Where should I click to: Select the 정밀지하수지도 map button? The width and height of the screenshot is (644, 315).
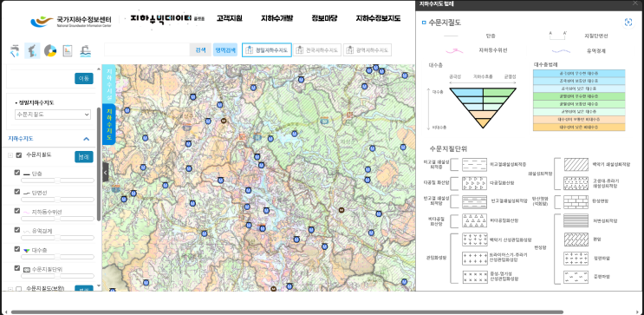tap(267, 50)
